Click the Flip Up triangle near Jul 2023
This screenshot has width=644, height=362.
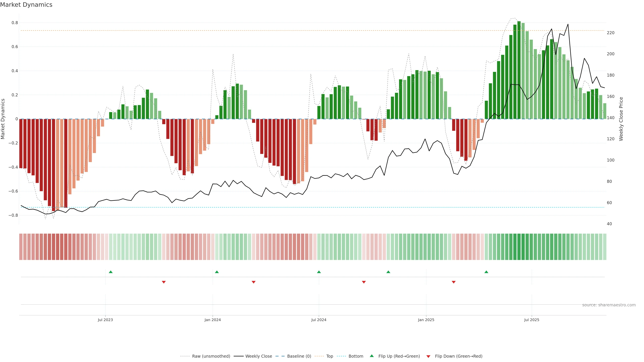tap(111, 272)
